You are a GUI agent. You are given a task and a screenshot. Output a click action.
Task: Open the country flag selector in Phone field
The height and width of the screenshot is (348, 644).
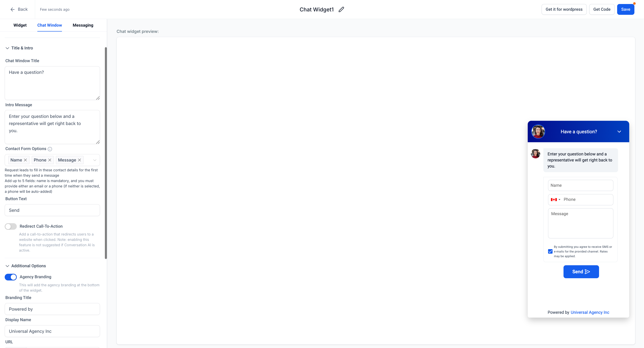[x=555, y=199]
